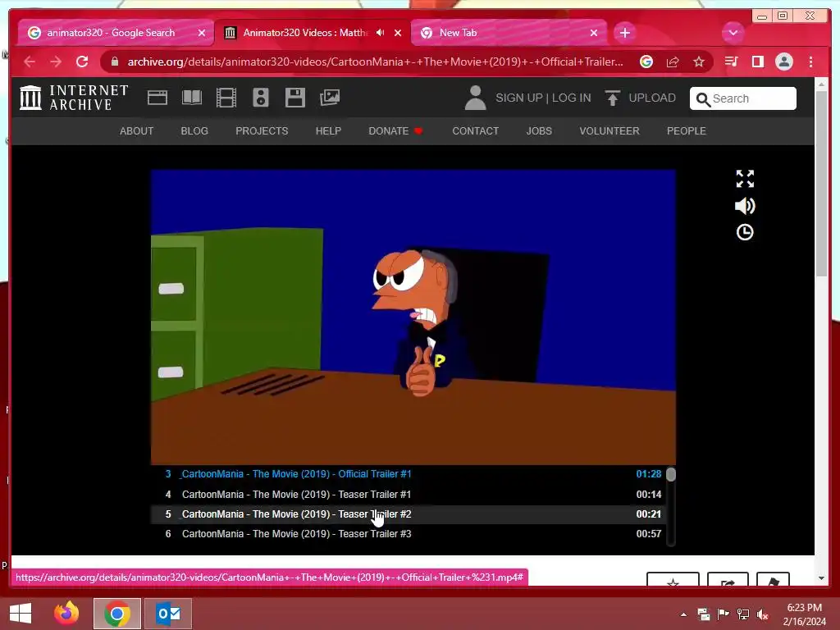Open Chrome from the taskbar

(117, 614)
